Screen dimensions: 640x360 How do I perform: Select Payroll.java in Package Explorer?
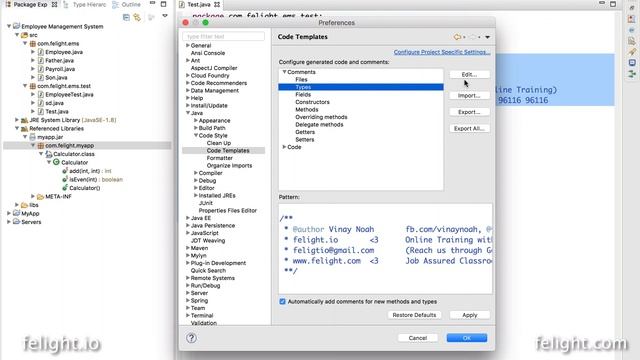pos(60,69)
